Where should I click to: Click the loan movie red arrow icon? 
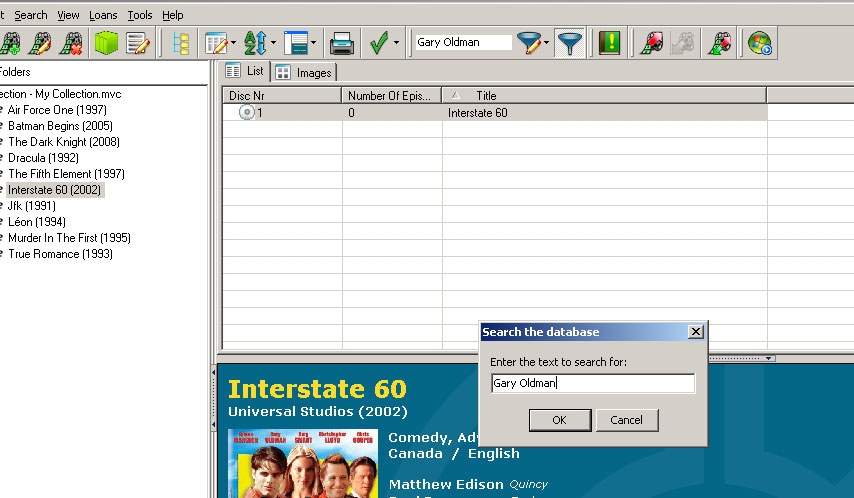pos(651,43)
